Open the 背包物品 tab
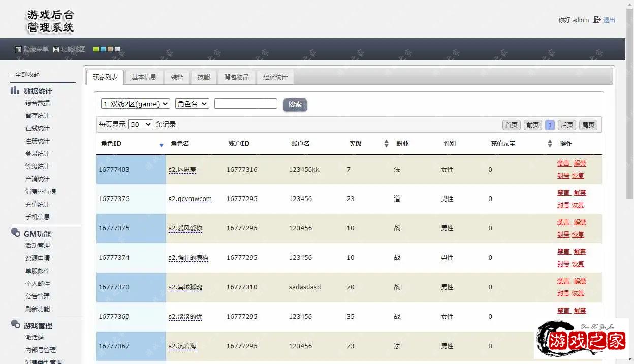The width and height of the screenshot is (634, 364). 237,77
